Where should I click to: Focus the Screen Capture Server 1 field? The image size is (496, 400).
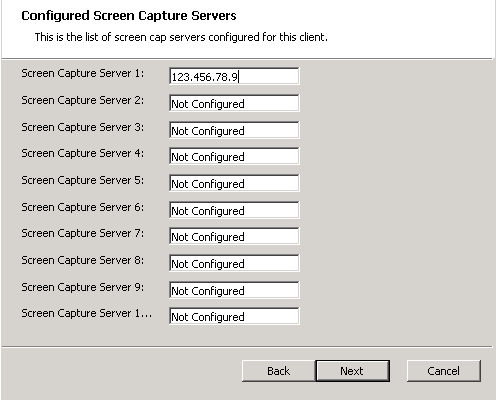click(x=234, y=76)
